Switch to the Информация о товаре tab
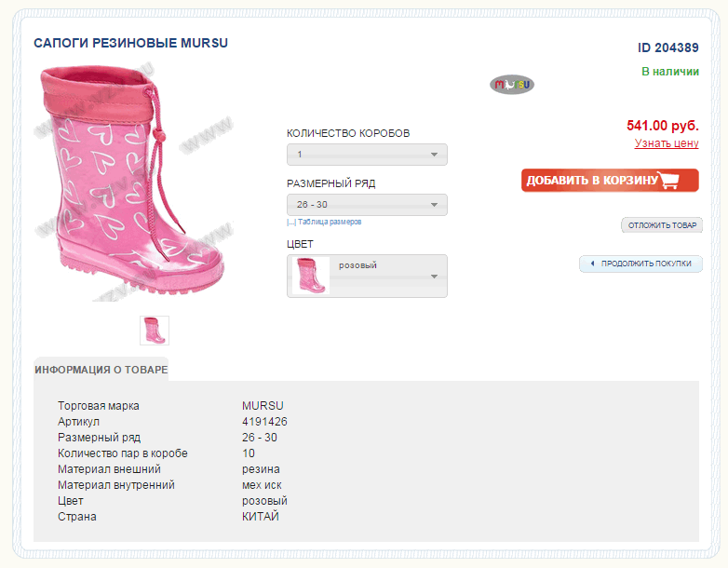This screenshot has width=728, height=568. pos(101,370)
